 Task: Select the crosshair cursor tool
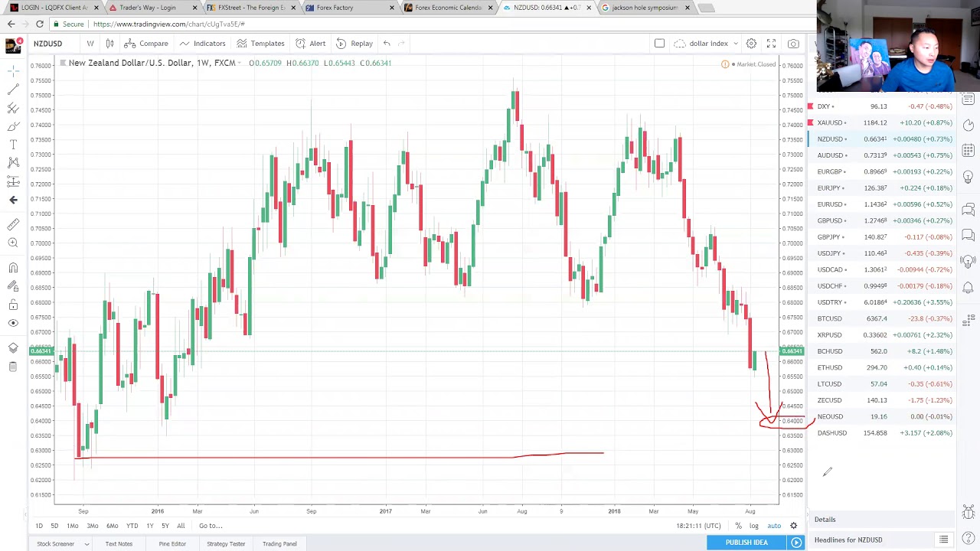click(x=13, y=71)
